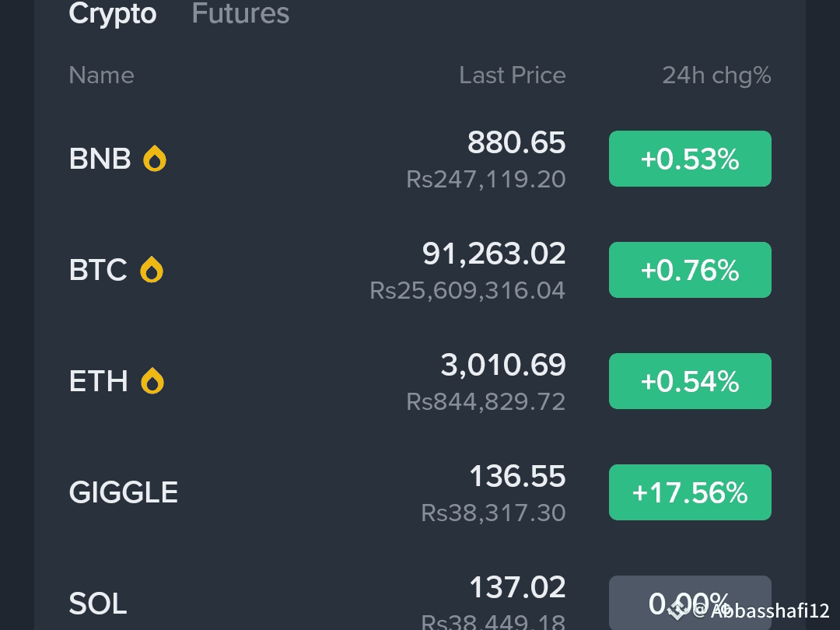Image resolution: width=840 pixels, height=630 pixels.
Task: Sort by Last Price column header
Action: click(512, 75)
